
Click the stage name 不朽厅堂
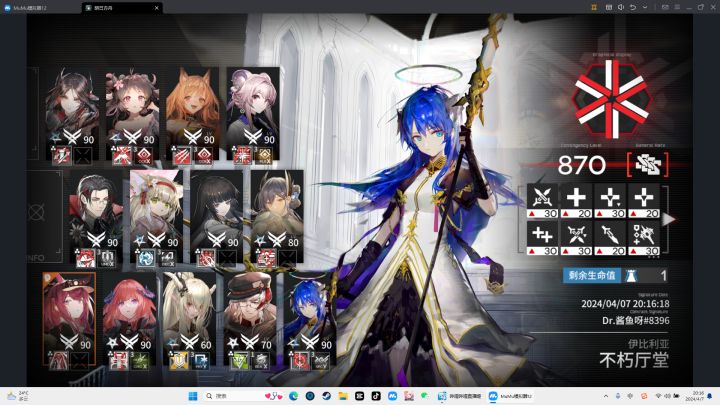634,360
